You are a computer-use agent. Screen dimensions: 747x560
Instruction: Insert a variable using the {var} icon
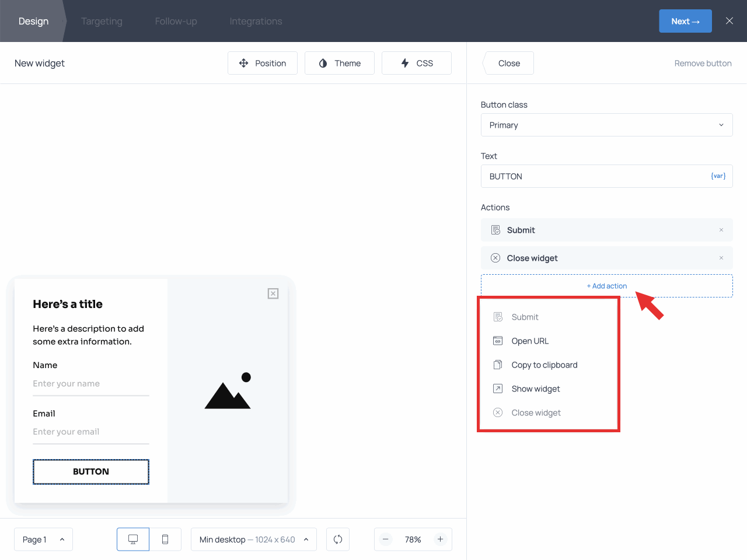click(x=718, y=176)
